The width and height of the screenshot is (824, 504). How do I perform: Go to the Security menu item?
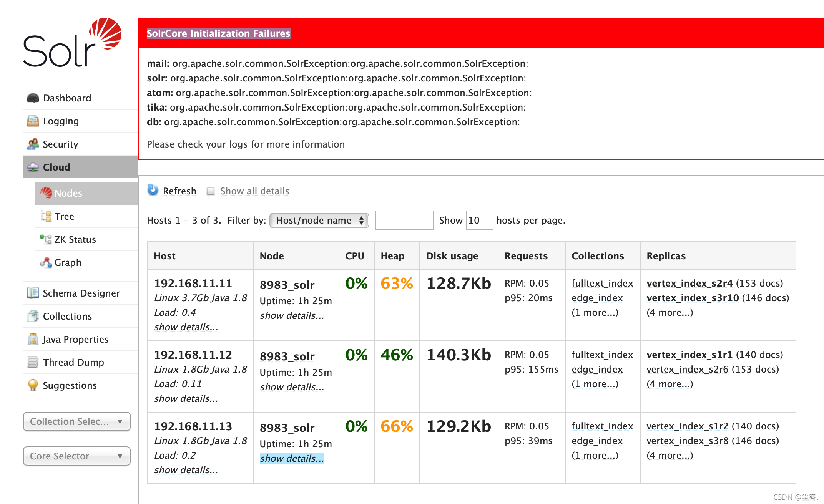point(81,144)
